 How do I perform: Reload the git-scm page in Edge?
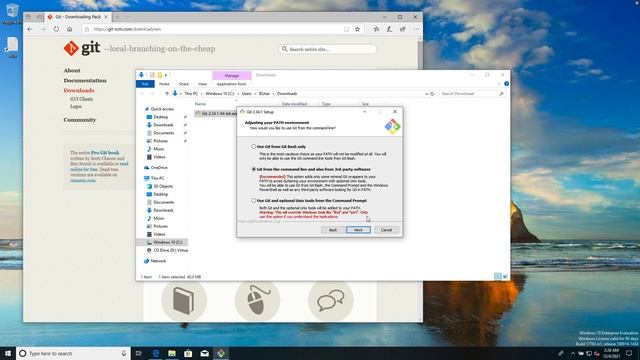tap(56, 29)
